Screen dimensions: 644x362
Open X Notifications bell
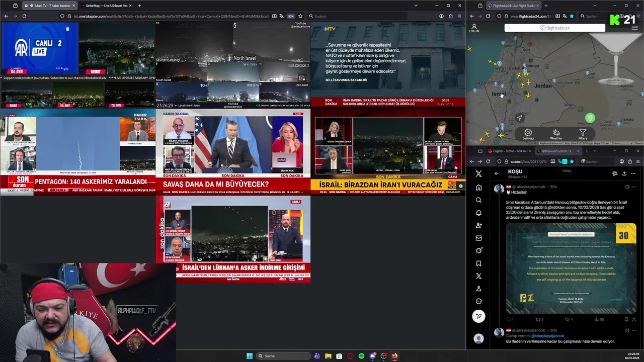[x=478, y=213]
